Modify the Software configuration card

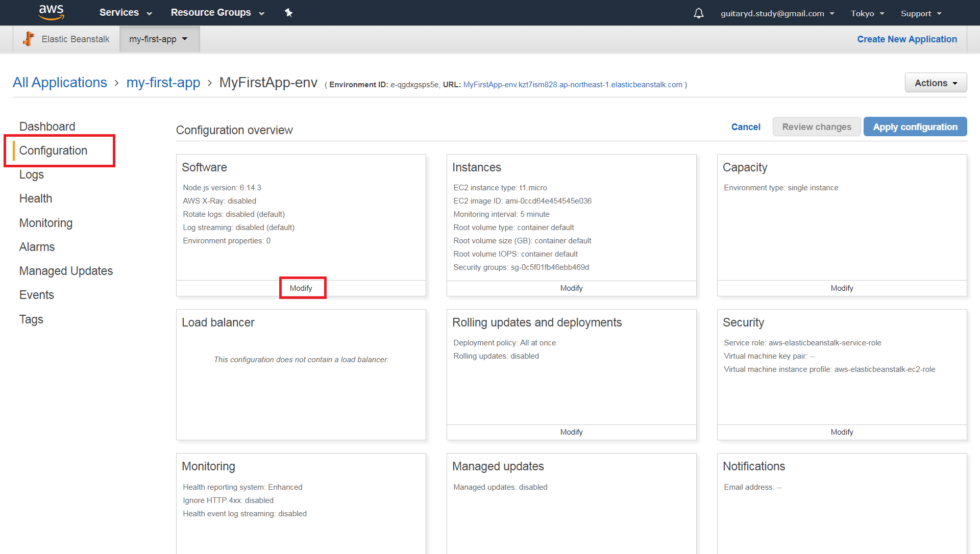(x=301, y=288)
